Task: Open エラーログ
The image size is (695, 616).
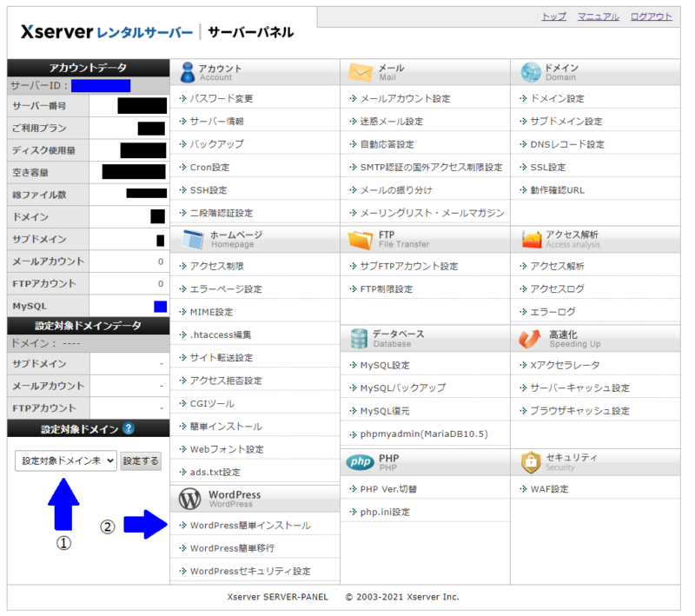Action: [553, 312]
